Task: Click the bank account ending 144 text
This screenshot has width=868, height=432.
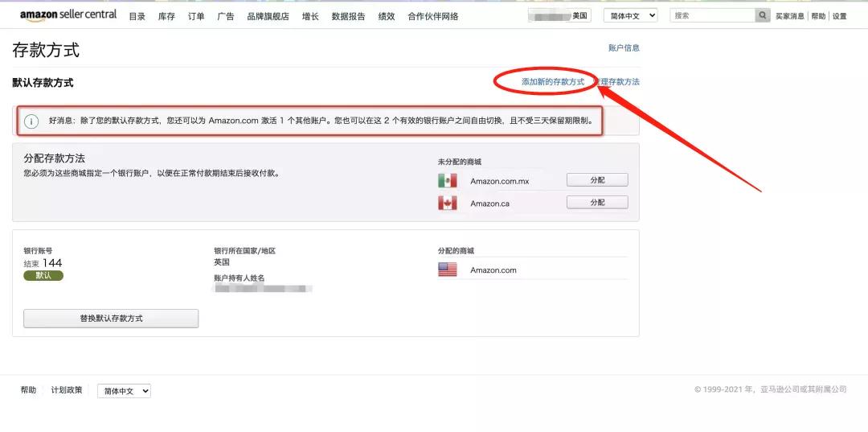Action: click(x=43, y=262)
